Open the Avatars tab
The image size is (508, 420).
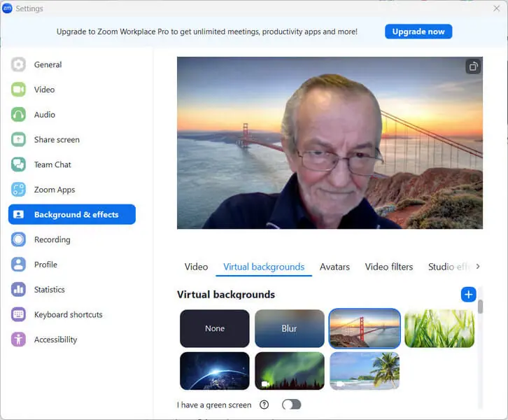click(x=334, y=267)
